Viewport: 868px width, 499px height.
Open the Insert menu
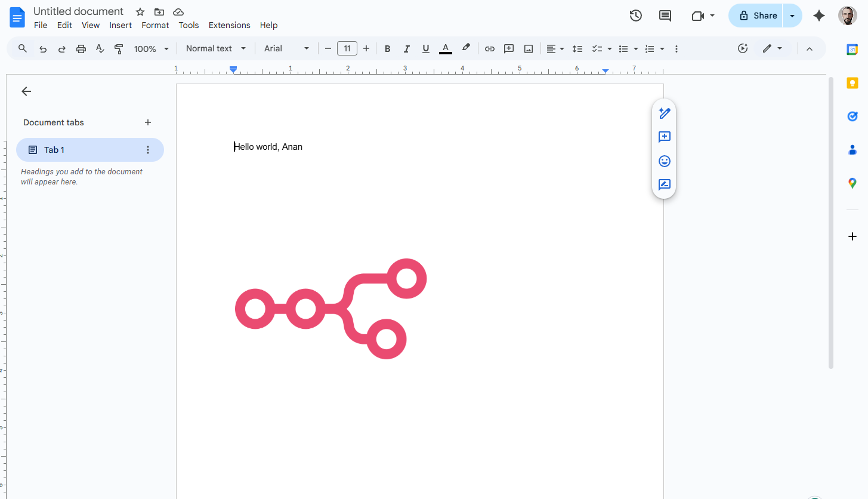[x=121, y=25]
